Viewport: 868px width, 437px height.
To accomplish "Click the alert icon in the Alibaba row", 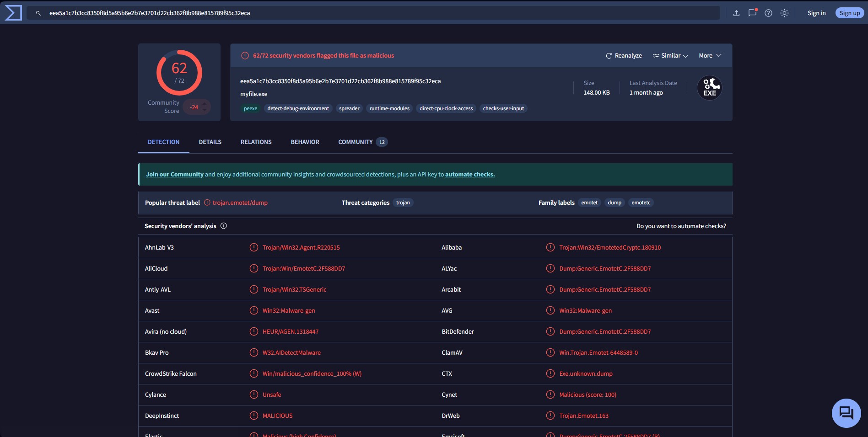I will click(x=550, y=247).
